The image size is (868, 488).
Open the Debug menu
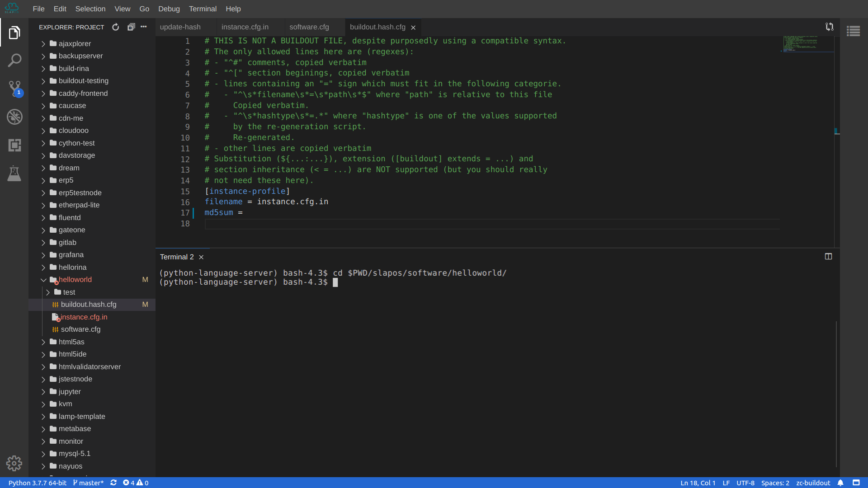click(x=169, y=9)
